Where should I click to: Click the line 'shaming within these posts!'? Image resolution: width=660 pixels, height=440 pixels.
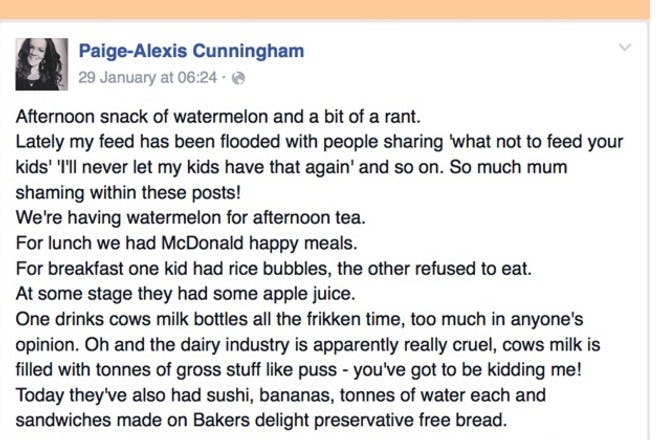(x=128, y=193)
